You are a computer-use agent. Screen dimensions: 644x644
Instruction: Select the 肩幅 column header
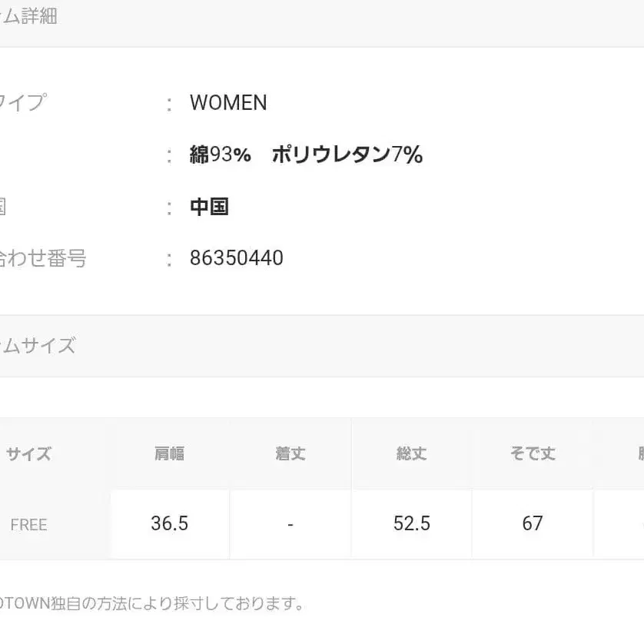point(169,453)
